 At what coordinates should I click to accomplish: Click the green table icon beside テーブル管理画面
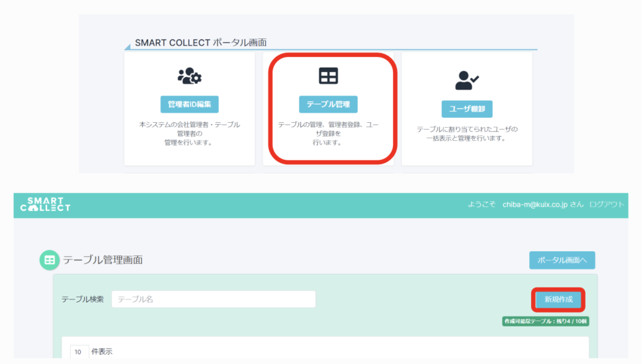coord(50,260)
